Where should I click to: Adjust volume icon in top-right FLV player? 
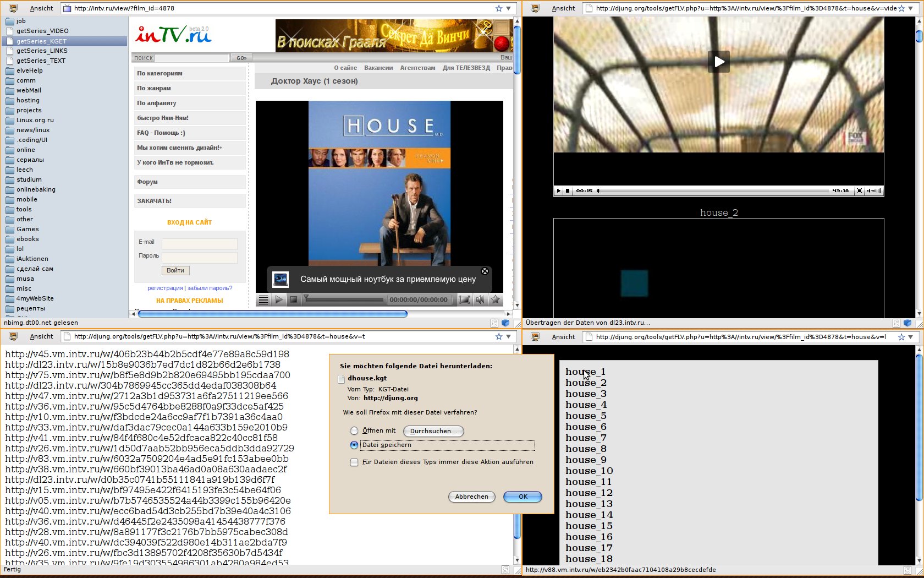tap(874, 190)
